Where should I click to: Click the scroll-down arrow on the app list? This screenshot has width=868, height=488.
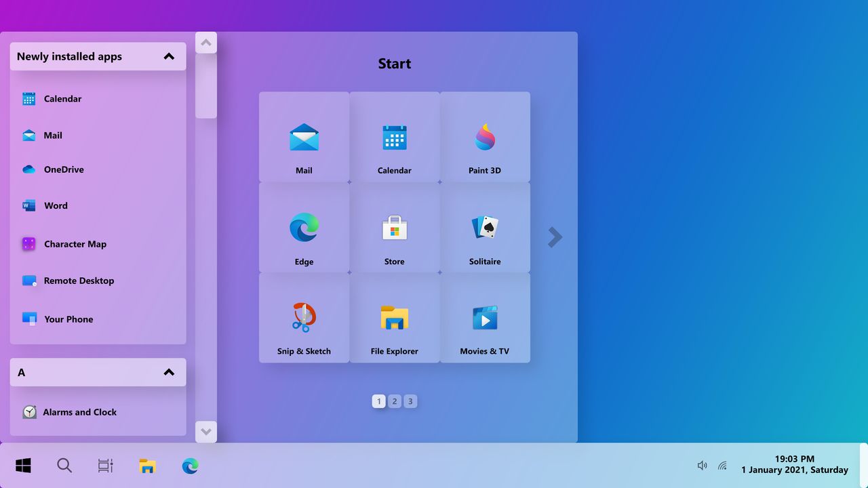tap(205, 431)
